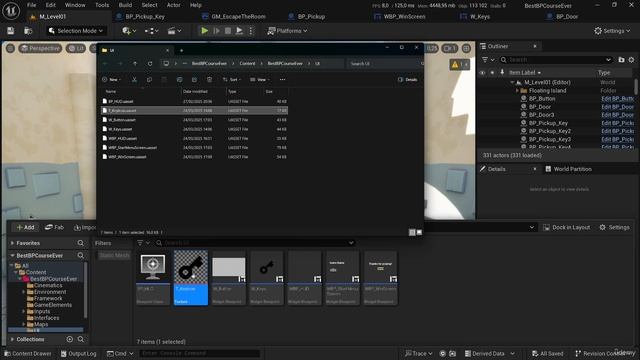Click the Add button in Content Browser
This screenshot has width=640, height=360.
pos(25,227)
